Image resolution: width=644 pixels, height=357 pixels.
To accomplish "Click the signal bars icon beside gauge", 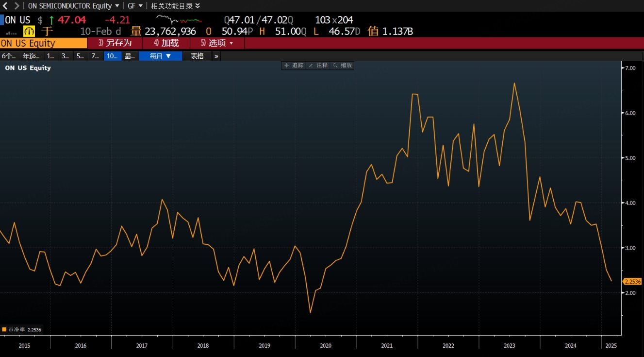I will tap(12, 33).
